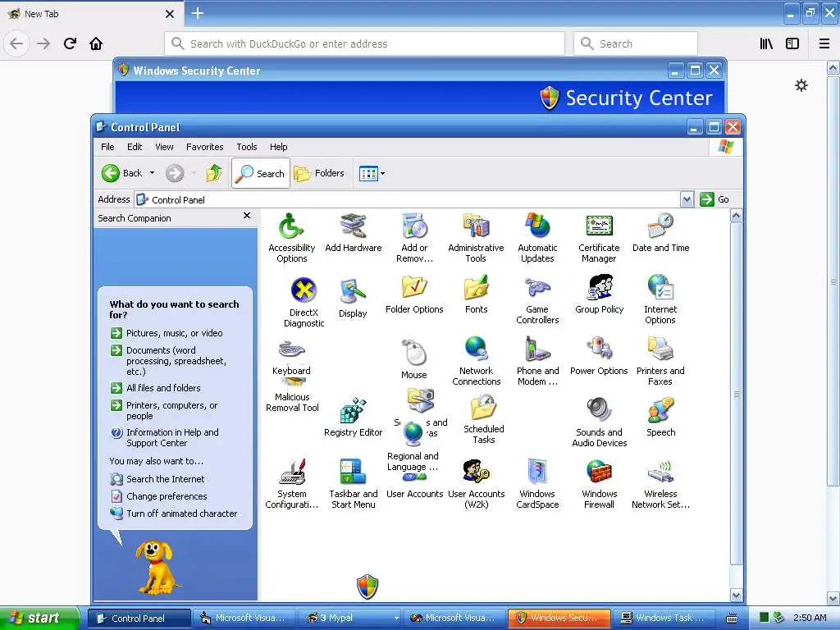This screenshot has width=840, height=630.
Task: Open Printers and Faxes
Action: click(660, 361)
